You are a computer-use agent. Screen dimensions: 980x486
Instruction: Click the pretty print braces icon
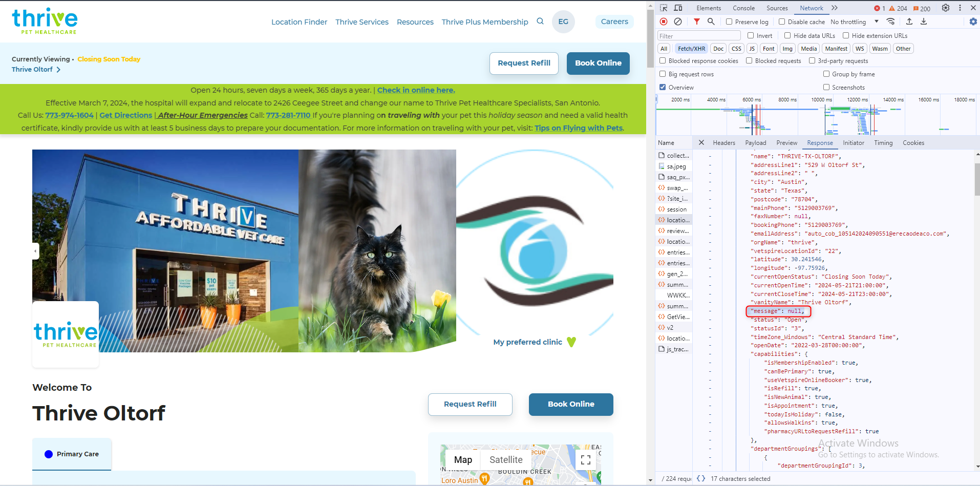coord(701,478)
